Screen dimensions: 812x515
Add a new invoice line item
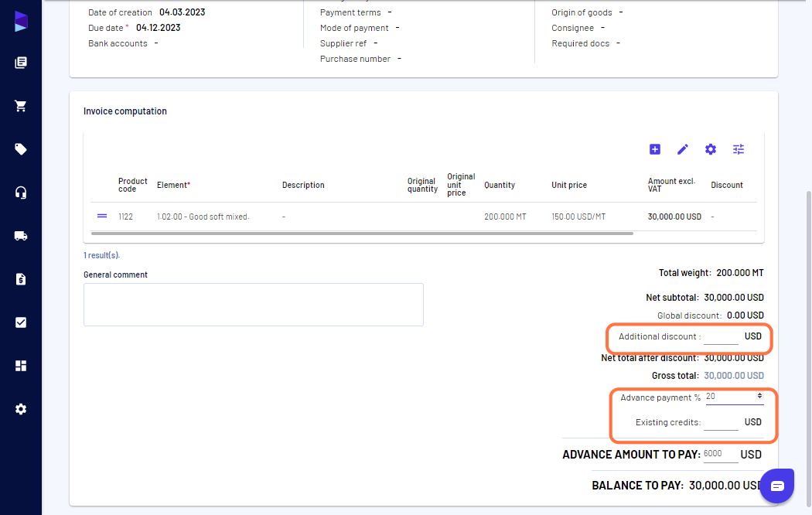coord(654,149)
